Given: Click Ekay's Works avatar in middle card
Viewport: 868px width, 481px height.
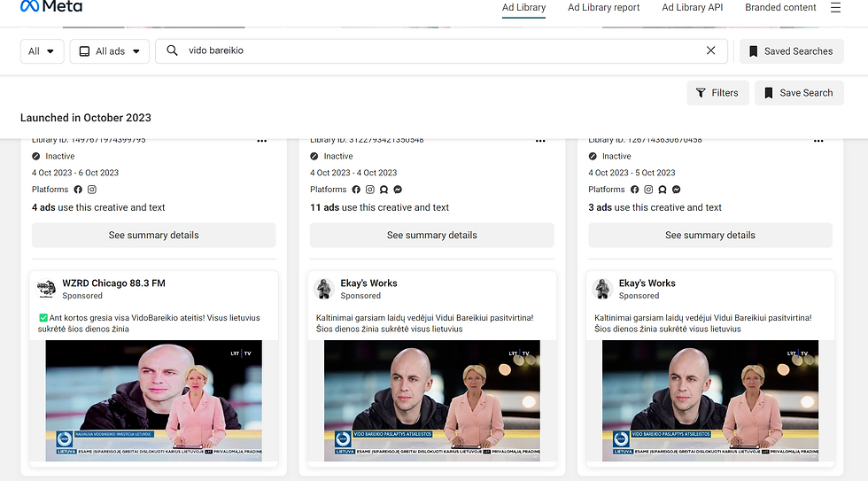Looking at the screenshot, I should 324,289.
